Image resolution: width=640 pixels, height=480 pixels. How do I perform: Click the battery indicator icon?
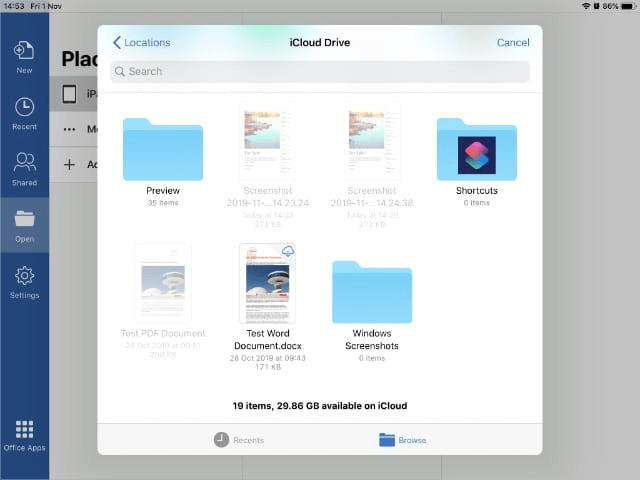(x=628, y=6)
